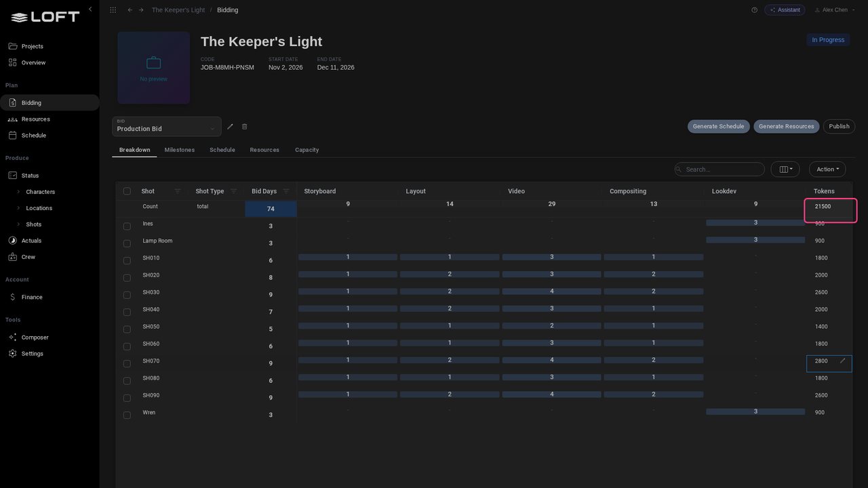Switch to the Capacity tab
This screenshot has width=868, height=488.
point(307,150)
